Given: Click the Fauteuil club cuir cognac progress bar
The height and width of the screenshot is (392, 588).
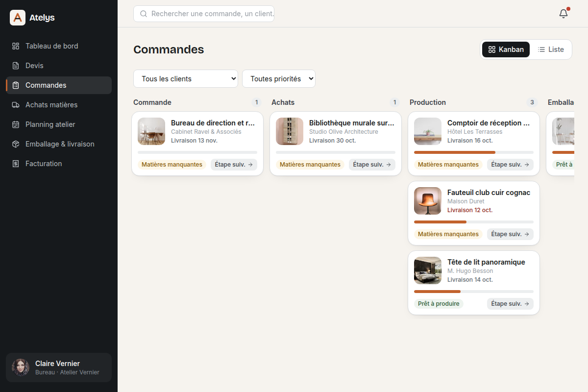Looking at the screenshot, I should click(x=474, y=222).
